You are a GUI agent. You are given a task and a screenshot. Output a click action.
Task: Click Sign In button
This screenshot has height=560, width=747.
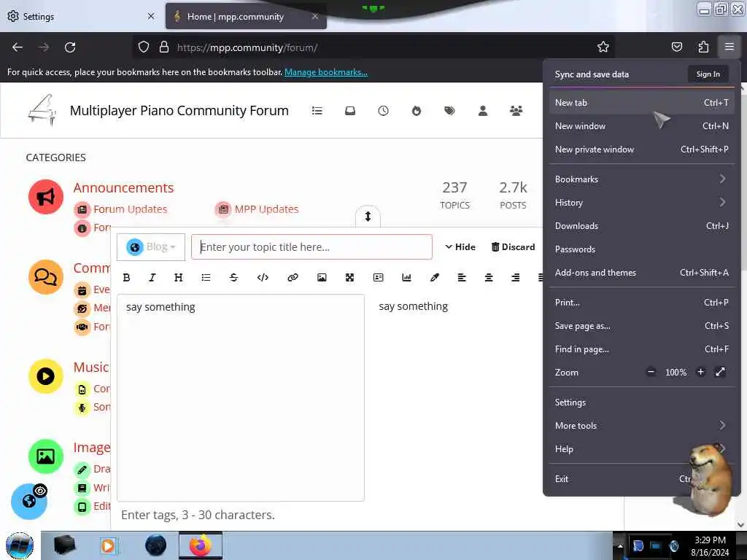pos(708,74)
